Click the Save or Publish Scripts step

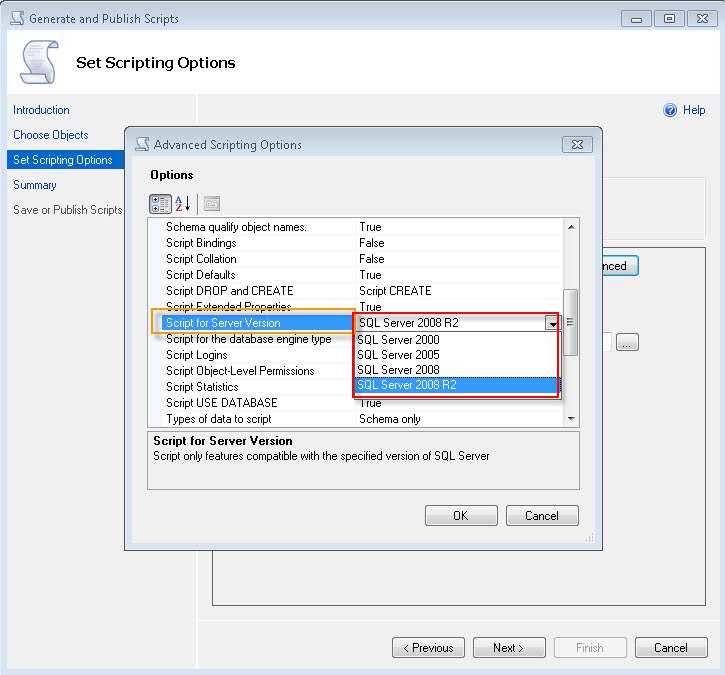[68, 210]
